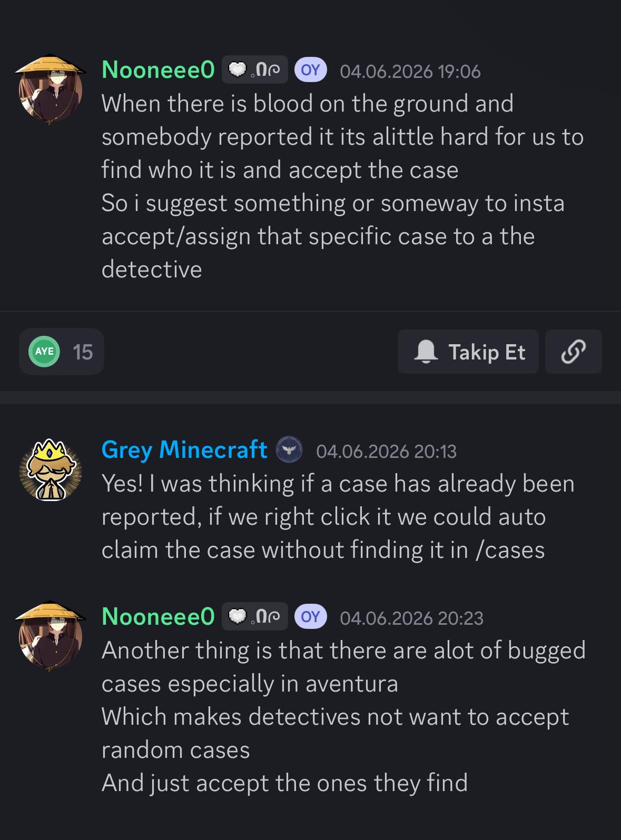Select the 04.06.2026 19:06 timestamp
Screen dimensions: 621x840
click(x=410, y=71)
